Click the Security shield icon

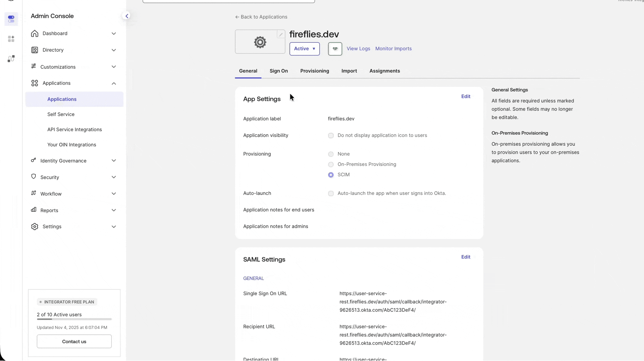pos(33,176)
